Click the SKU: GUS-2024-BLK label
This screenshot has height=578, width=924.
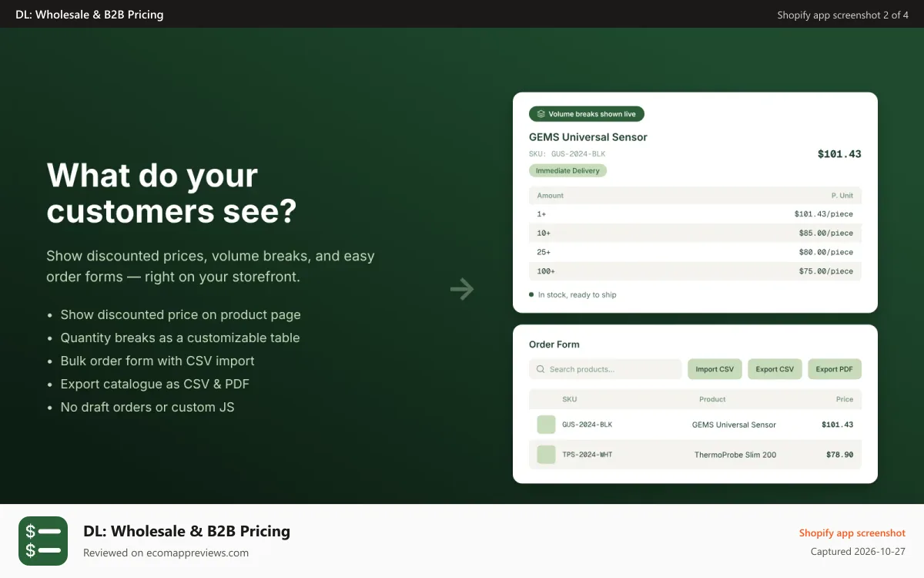tap(567, 154)
